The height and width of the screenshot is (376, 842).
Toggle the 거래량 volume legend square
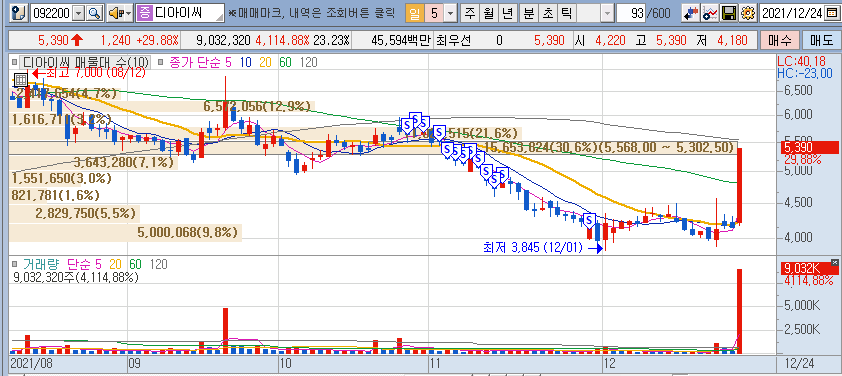14,264
